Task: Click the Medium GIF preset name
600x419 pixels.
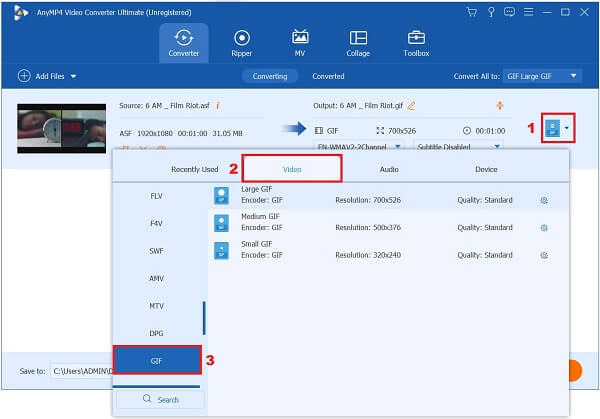Action: pyautogui.click(x=261, y=217)
